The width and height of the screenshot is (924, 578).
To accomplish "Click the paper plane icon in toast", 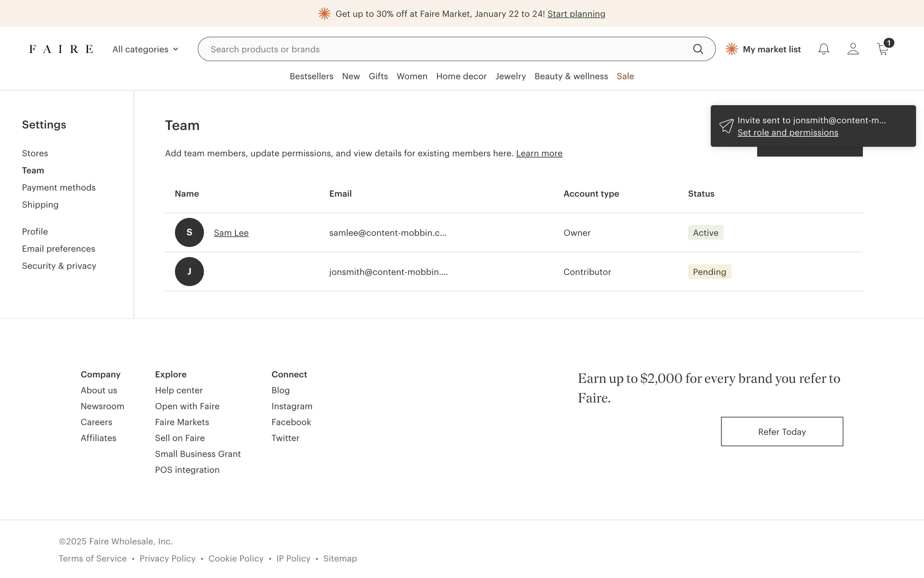I will (726, 126).
